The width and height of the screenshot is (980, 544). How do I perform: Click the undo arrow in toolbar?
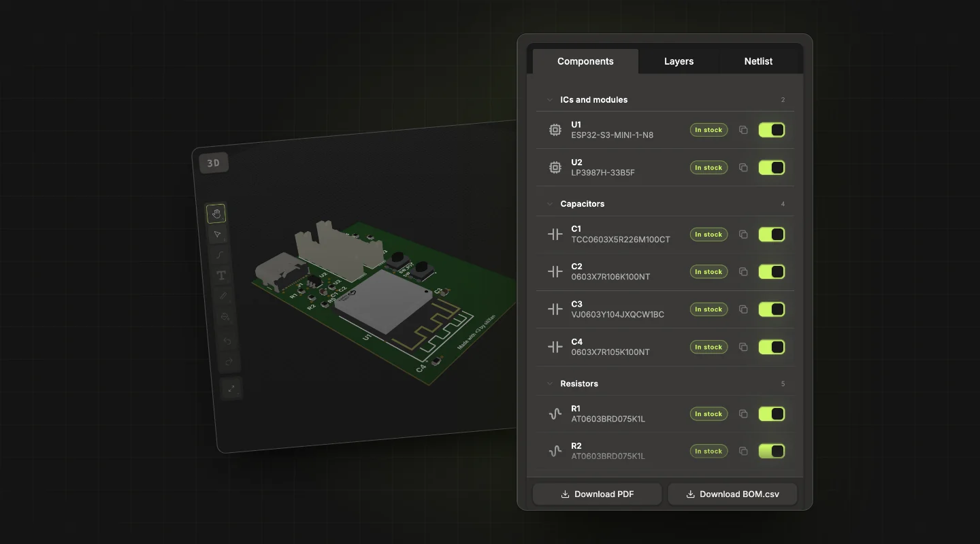pyautogui.click(x=227, y=341)
